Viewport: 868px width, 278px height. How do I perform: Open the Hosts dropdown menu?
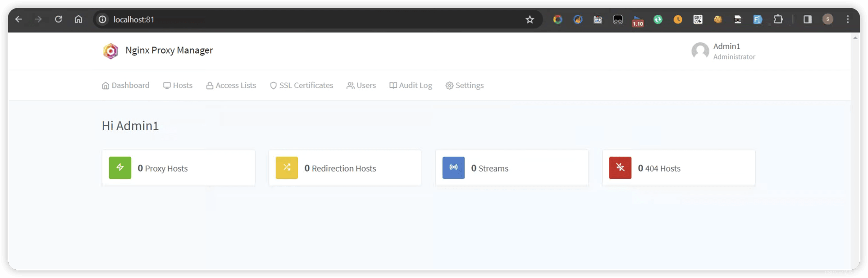pos(178,86)
